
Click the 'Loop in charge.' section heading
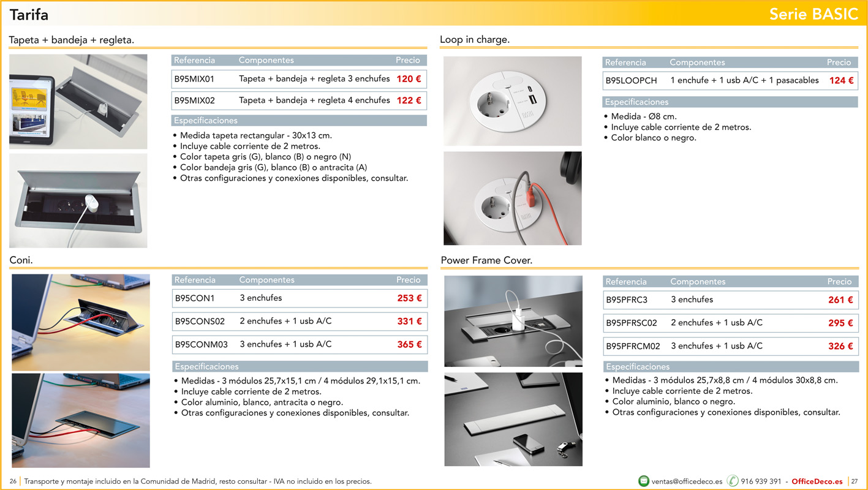(475, 40)
